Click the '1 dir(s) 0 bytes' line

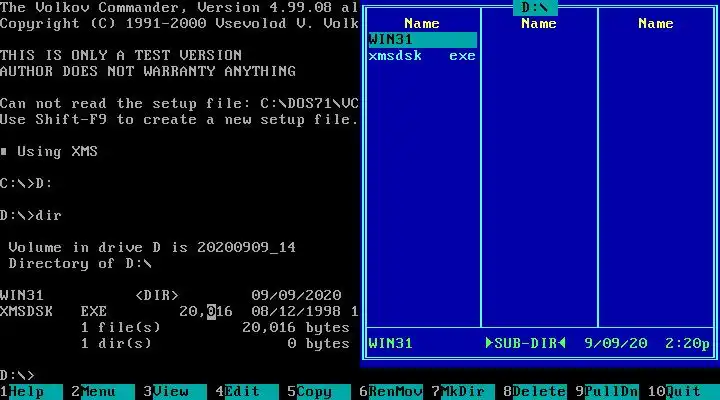pyautogui.click(x=215, y=344)
